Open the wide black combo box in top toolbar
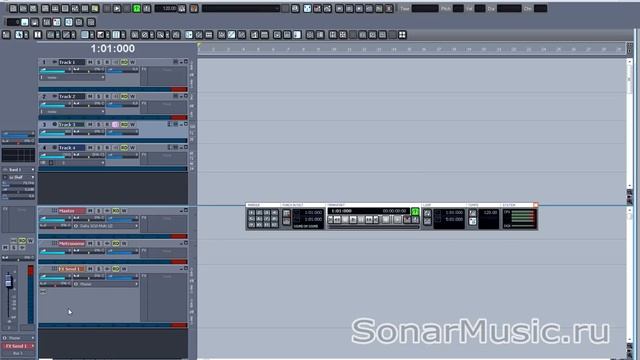 point(241,8)
